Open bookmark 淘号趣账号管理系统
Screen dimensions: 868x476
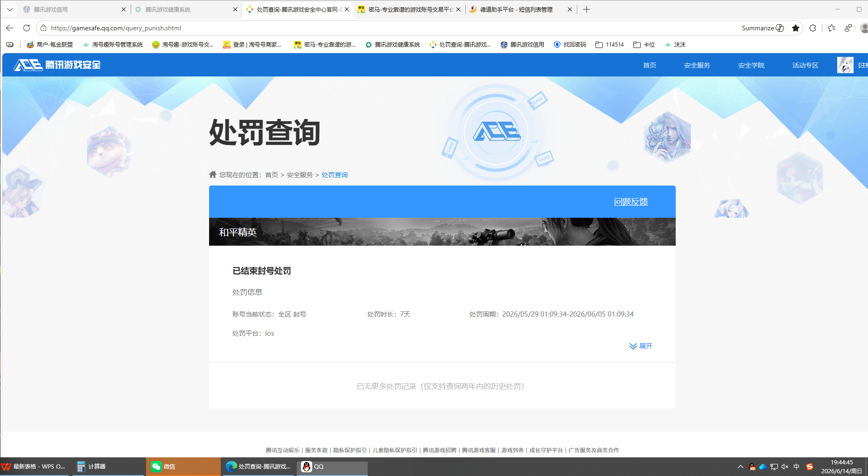[x=112, y=45]
